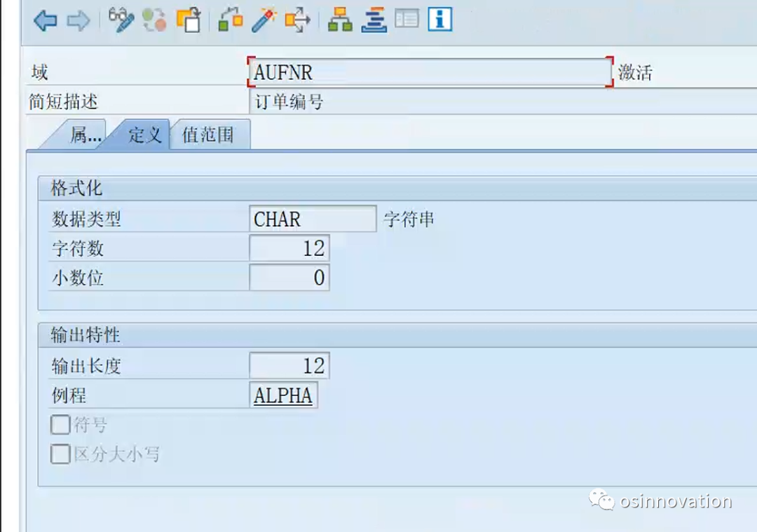
Task: Click the object list stack icon
Action: [374, 20]
